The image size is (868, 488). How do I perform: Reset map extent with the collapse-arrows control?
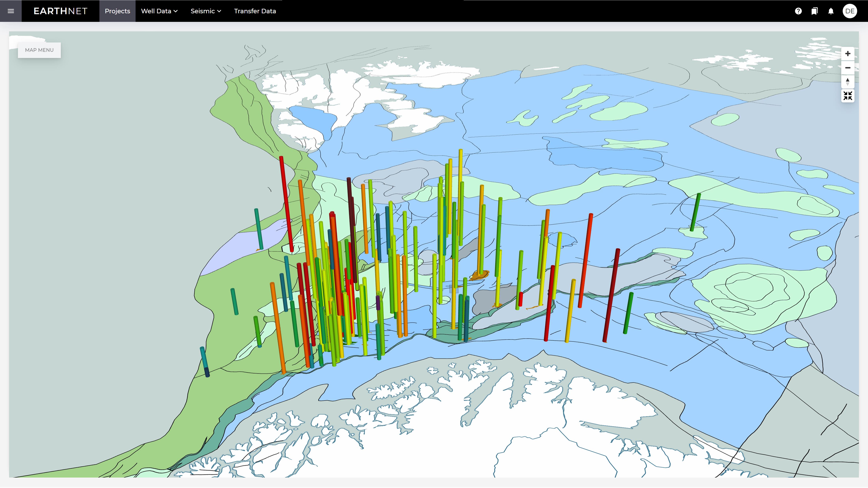tap(848, 96)
